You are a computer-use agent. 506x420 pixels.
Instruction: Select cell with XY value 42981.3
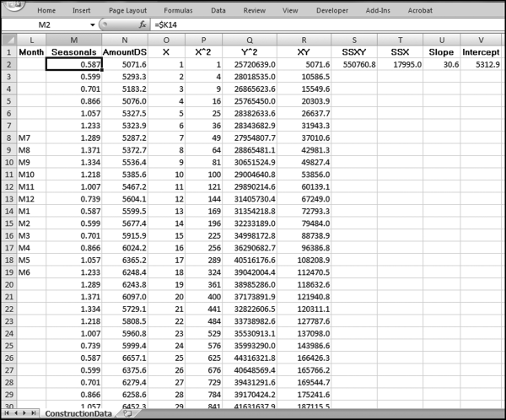304,150
